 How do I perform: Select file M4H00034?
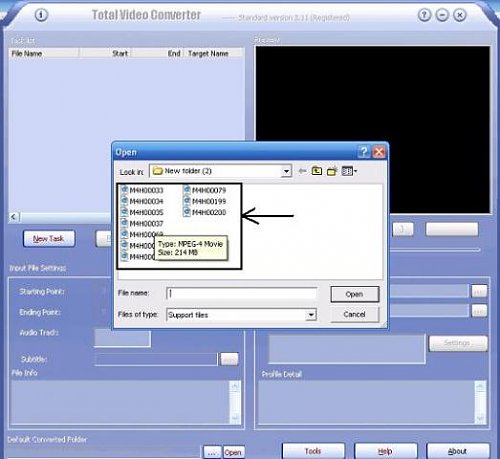pyautogui.click(x=142, y=201)
